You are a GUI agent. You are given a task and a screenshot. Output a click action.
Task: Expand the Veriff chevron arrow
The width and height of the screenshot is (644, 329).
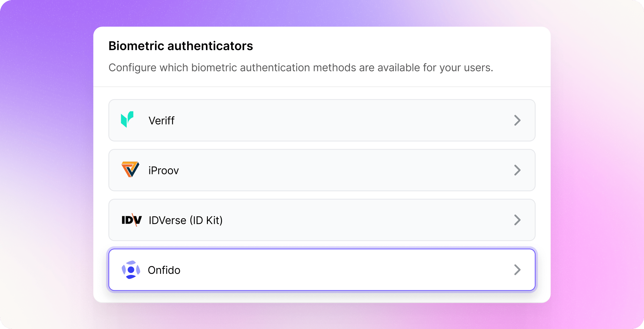[x=517, y=120]
